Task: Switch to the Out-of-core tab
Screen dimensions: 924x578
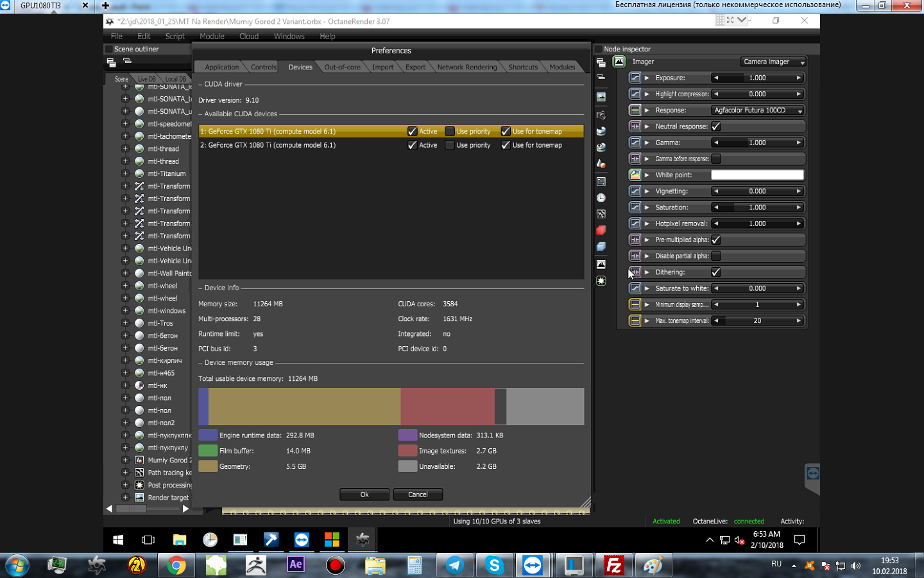Action: tap(342, 67)
